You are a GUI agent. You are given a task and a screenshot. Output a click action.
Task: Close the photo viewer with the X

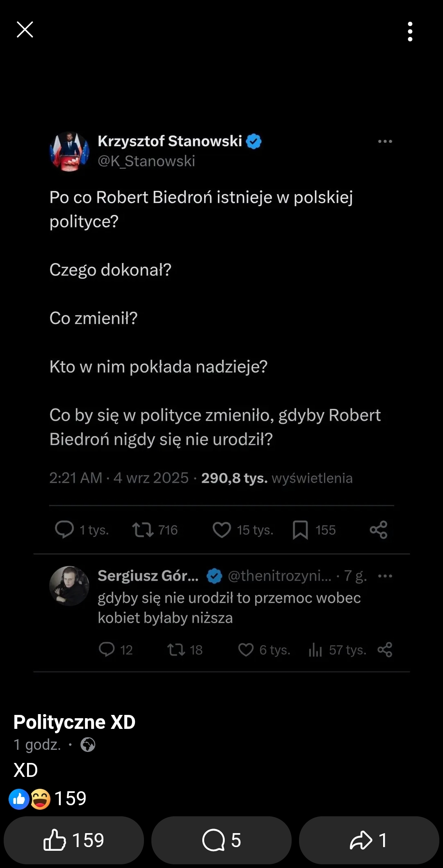coord(25,30)
